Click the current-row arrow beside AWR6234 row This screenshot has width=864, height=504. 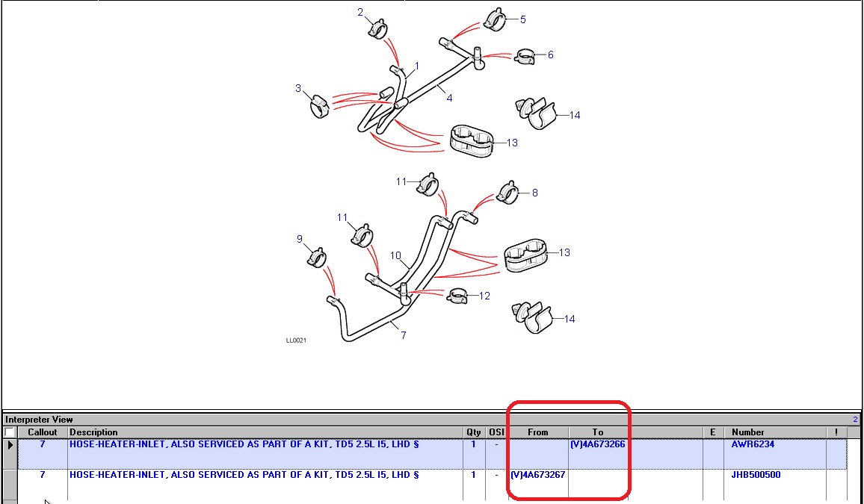pos(10,445)
